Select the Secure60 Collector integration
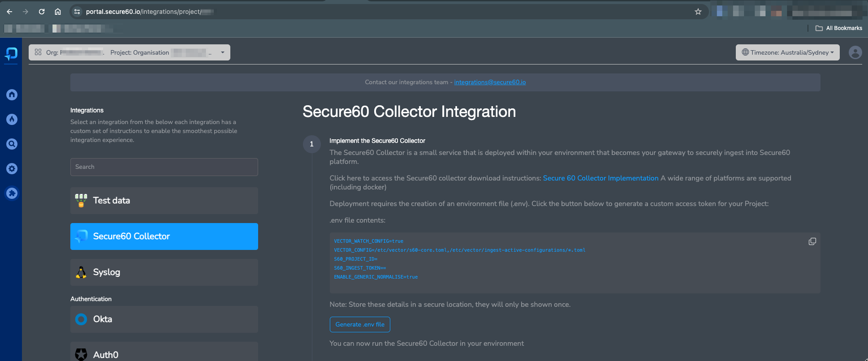The height and width of the screenshot is (361, 868). [x=164, y=236]
